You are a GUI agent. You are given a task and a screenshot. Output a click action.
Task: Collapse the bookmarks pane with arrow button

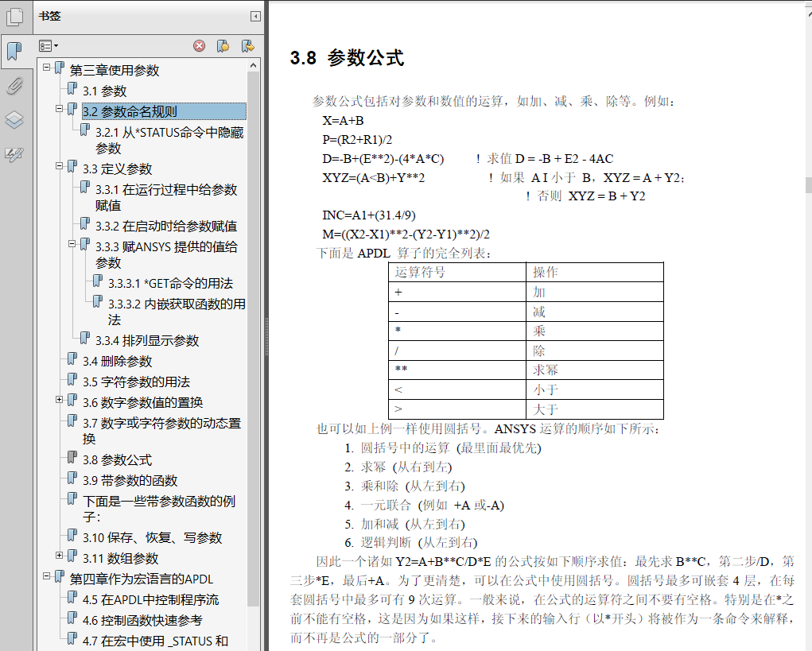(255, 16)
